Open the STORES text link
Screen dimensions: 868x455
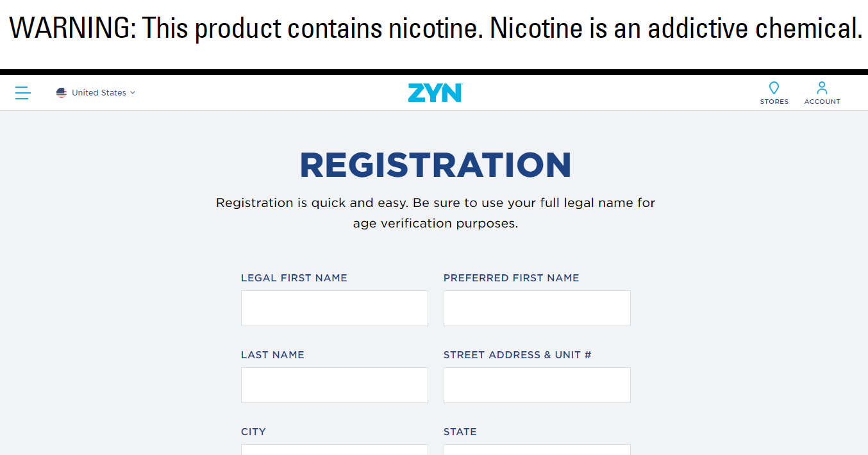pyautogui.click(x=774, y=102)
